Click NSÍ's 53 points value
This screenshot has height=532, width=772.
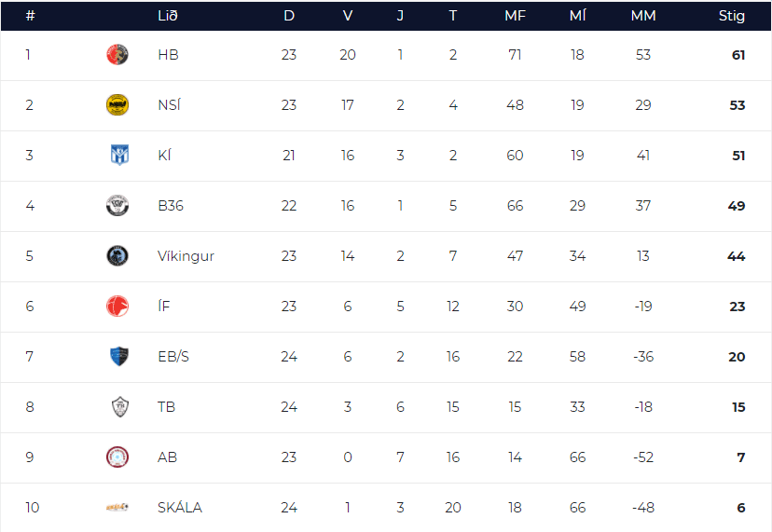738,105
